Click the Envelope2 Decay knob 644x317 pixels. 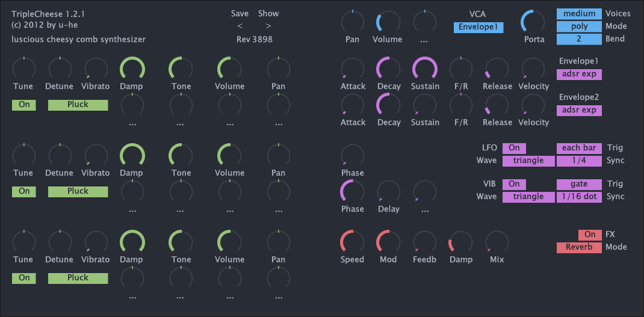tap(388, 104)
